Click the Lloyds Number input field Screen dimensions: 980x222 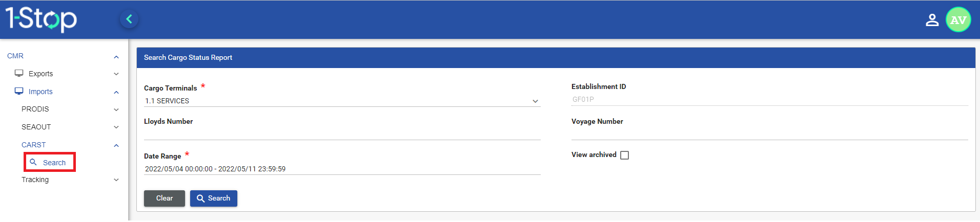tap(342, 134)
